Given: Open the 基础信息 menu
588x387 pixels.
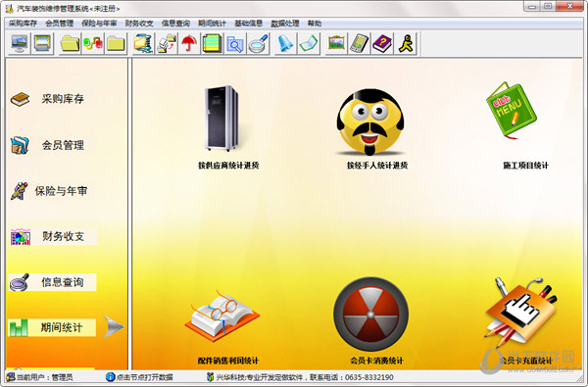Looking at the screenshot, I should (248, 24).
